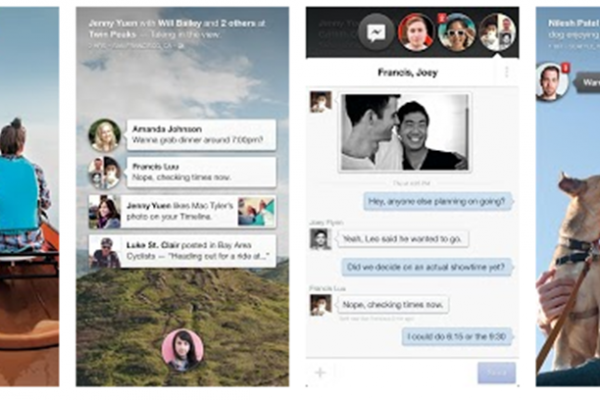Click the 'Francis, Joey' conversation title
The image size is (600, 400).
point(408,72)
